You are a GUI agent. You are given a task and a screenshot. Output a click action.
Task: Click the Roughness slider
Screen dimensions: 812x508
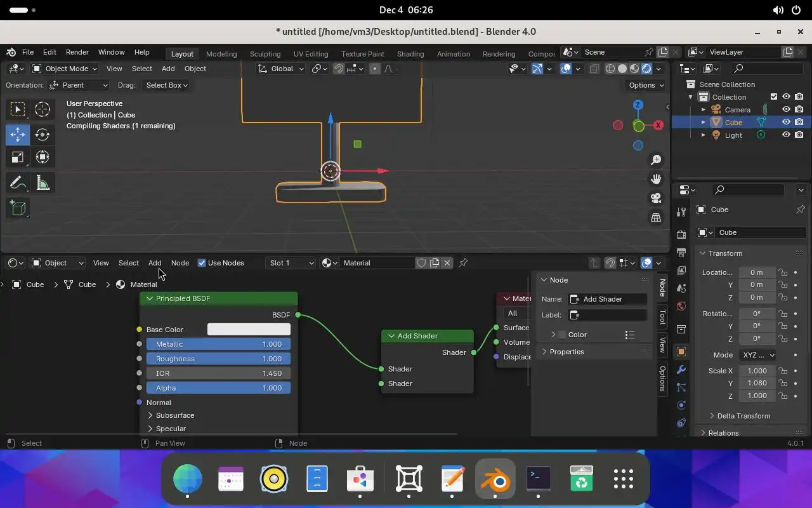218,359
